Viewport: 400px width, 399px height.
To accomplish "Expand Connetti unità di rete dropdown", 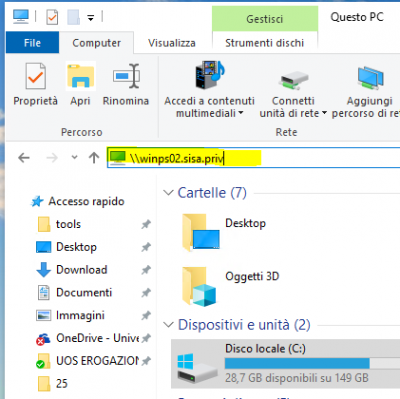I will coord(293,107).
